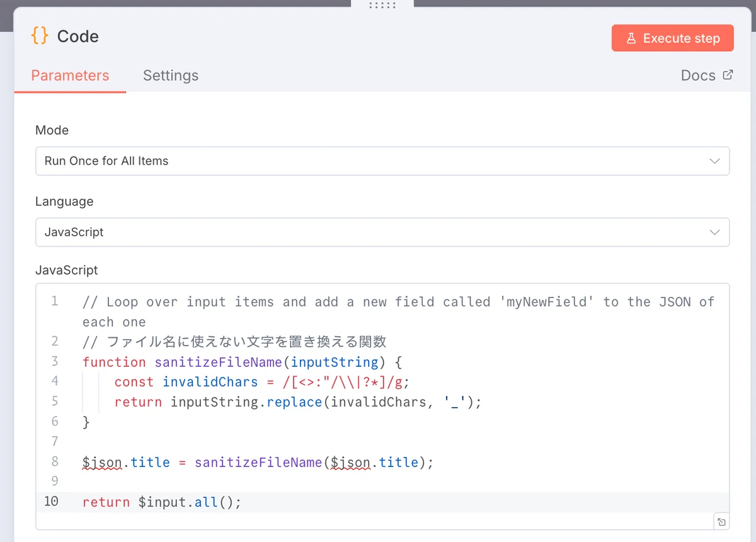The width and height of the screenshot is (756, 542).
Task: Click the 'Language' field label
Action: [64, 202]
